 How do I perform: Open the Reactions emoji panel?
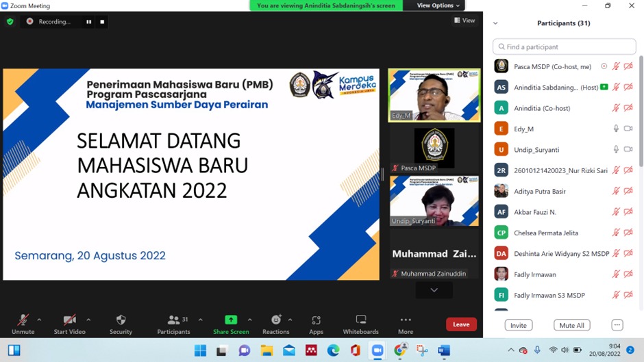pos(276,320)
